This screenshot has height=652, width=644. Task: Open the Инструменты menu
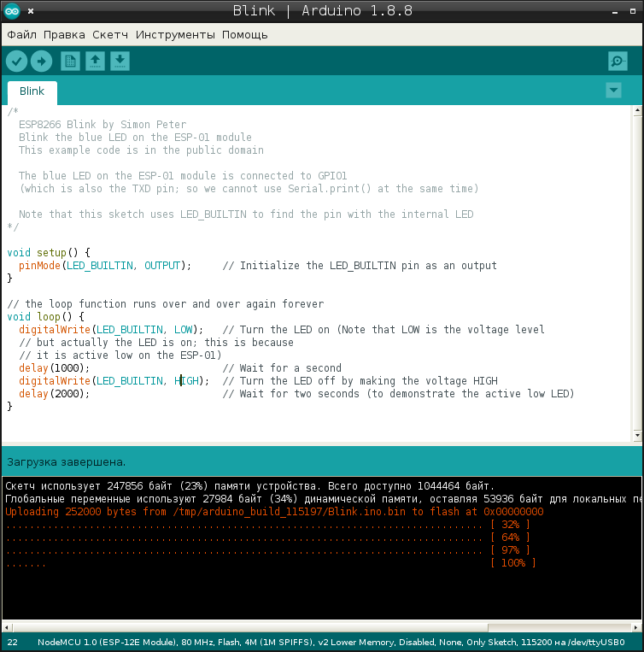pos(175,35)
